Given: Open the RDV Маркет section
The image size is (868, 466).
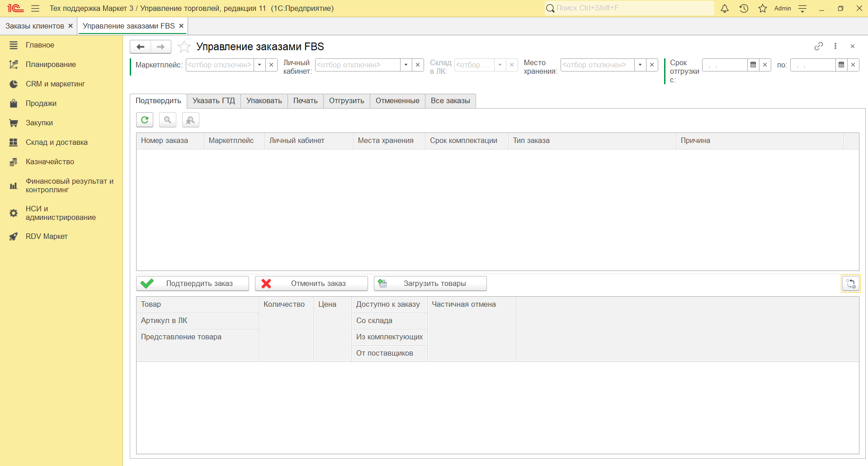Looking at the screenshot, I should tap(47, 237).
